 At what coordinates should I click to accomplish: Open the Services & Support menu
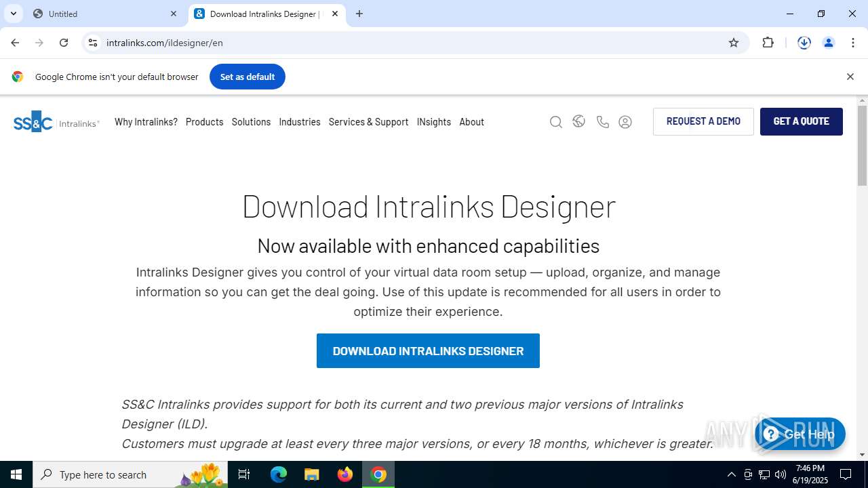(x=368, y=122)
